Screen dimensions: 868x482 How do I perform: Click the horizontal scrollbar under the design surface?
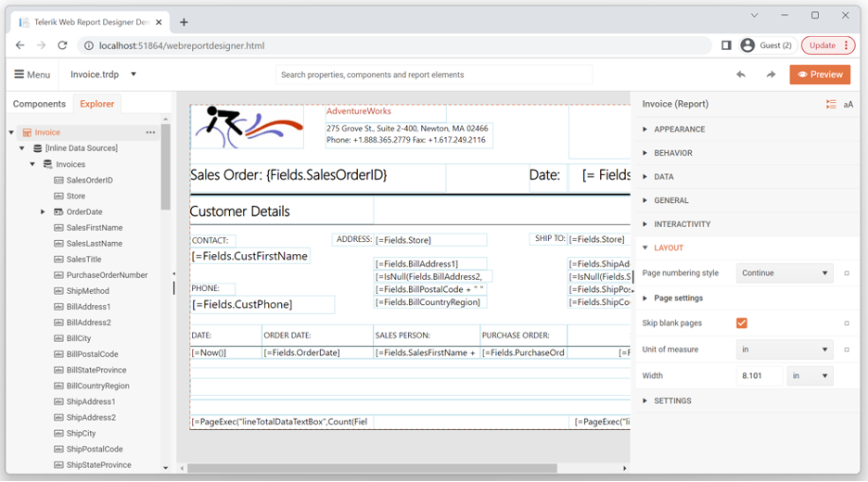coord(372,469)
